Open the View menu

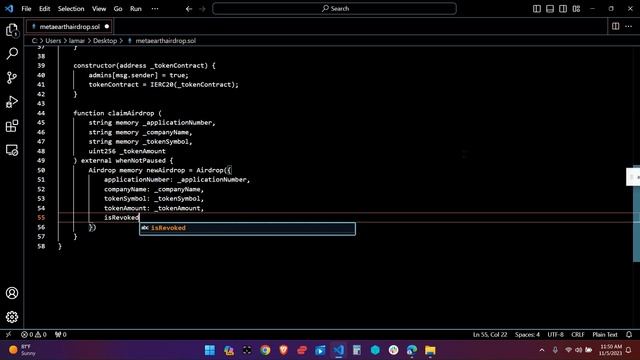(x=99, y=9)
